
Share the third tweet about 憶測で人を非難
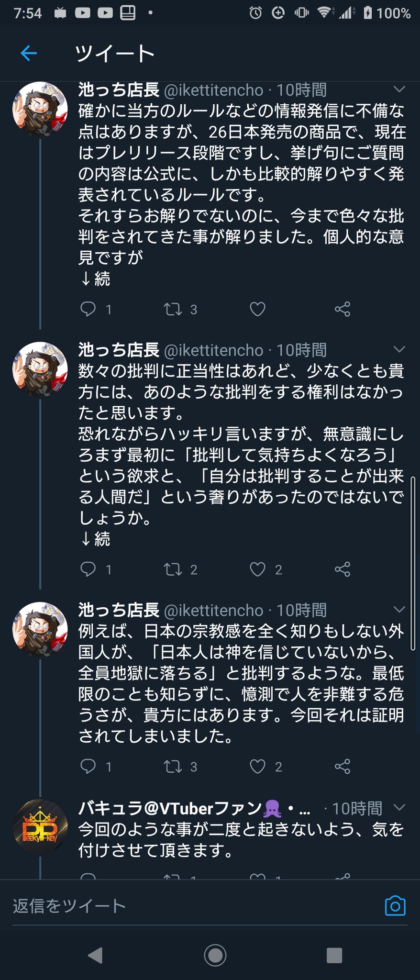point(343,766)
